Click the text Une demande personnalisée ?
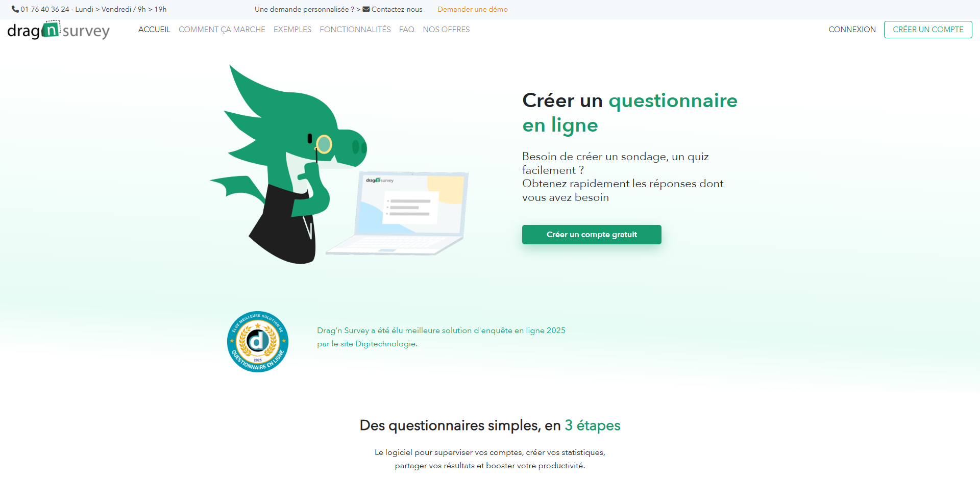 304,9
